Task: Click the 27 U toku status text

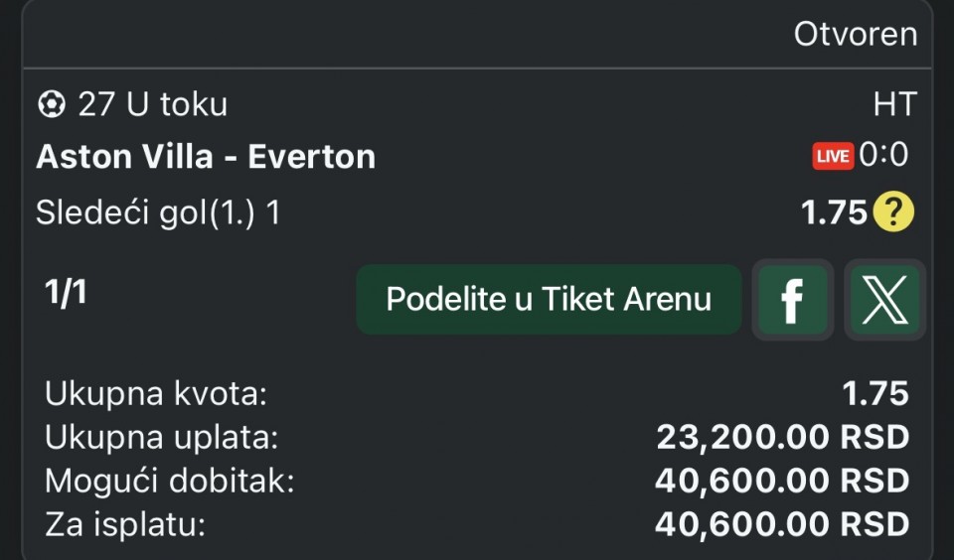Action: (x=152, y=104)
